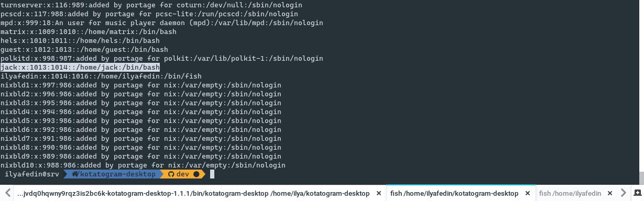Click the nixbld2:x:996:986 line
644x201 pixels.
[x=140, y=94]
